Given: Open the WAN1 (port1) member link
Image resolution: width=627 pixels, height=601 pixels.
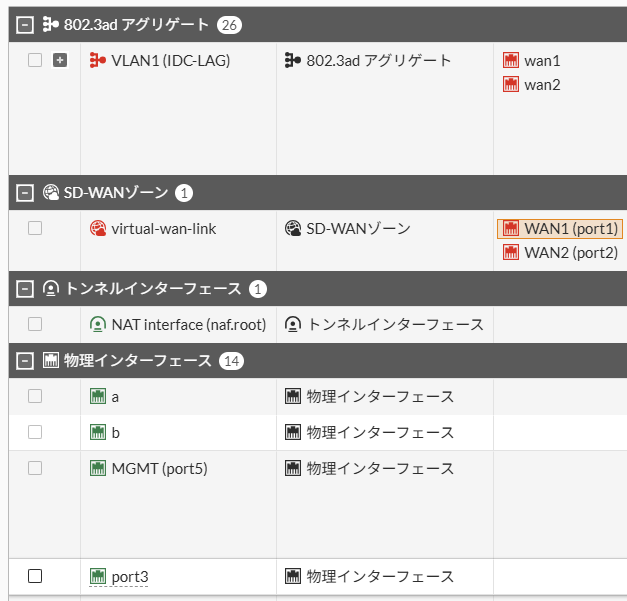Looking at the screenshot, I should pos(570,229).
